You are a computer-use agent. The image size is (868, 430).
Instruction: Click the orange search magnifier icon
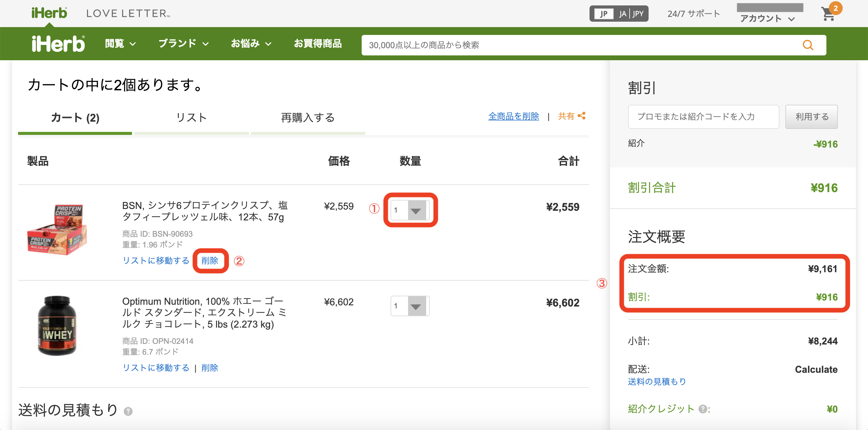[x=808, y=45]
